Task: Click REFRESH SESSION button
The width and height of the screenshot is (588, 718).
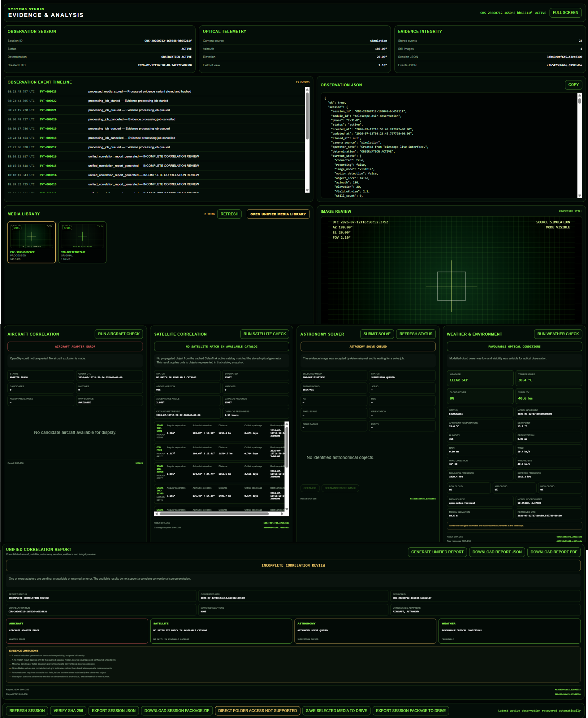Action: (27, 711)
